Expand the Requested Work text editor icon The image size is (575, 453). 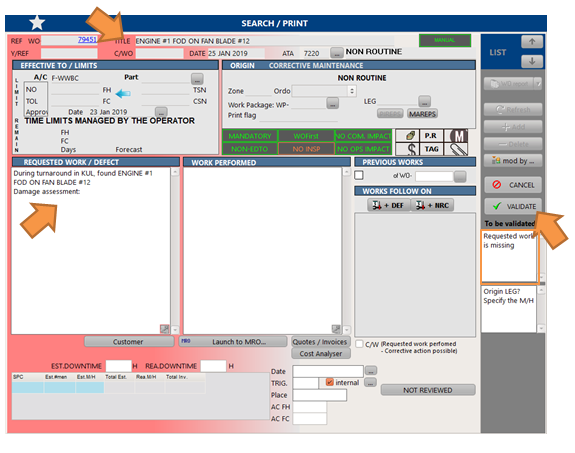[x=164, y=329]
